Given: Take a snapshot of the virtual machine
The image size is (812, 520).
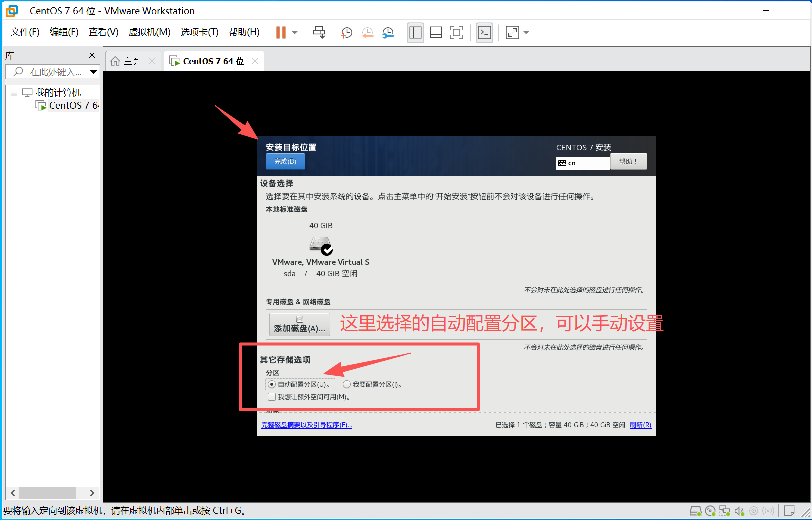Looking at the screenshot, I should 346,33.
